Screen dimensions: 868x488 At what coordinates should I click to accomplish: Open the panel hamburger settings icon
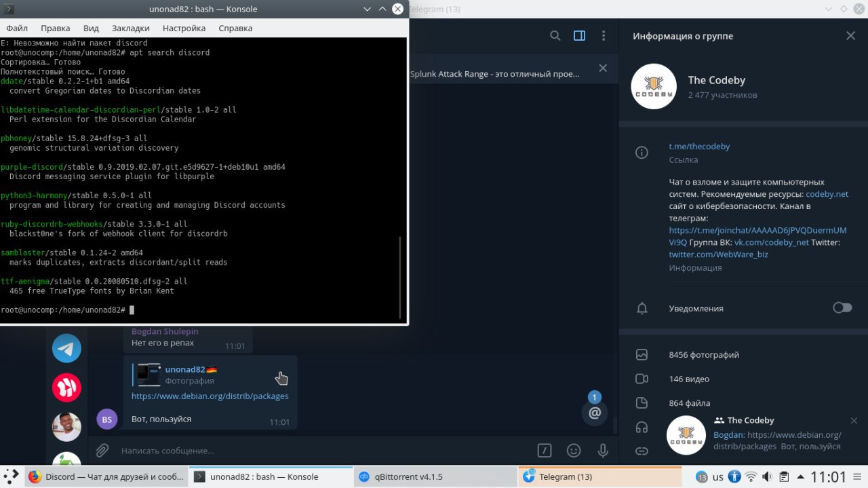[859, 476]
